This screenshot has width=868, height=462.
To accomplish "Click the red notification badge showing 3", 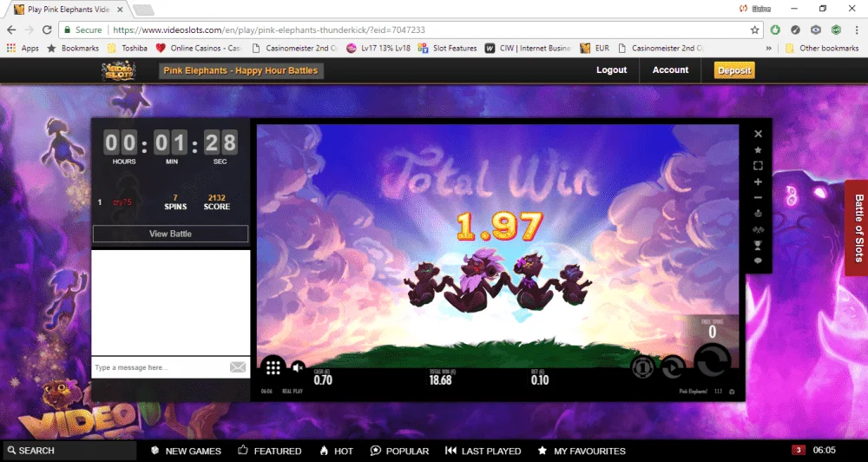I will pyautogui.click(x=798, y=450).
